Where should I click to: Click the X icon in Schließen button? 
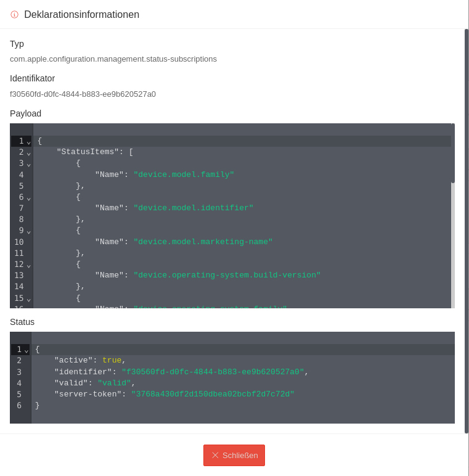click(x=215, y=455)
